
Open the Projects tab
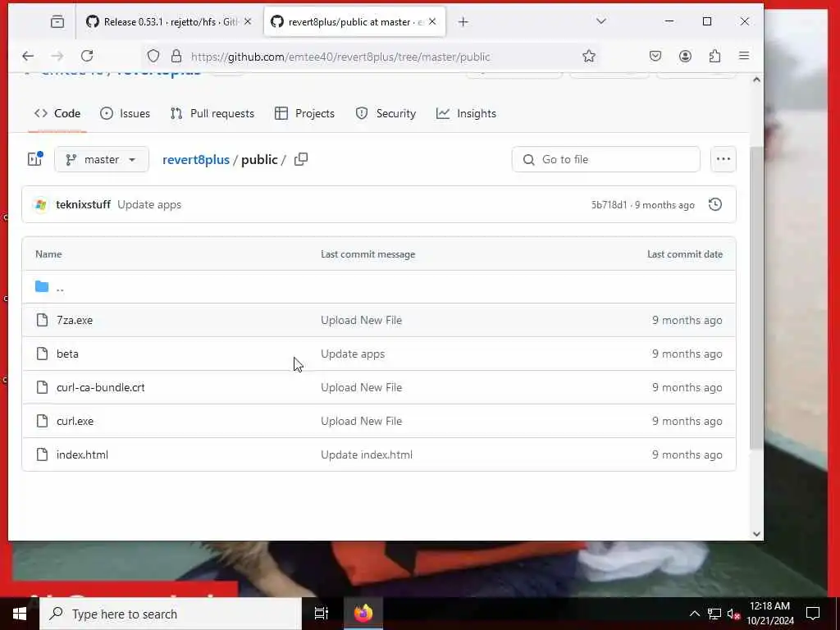click(304, 113)
